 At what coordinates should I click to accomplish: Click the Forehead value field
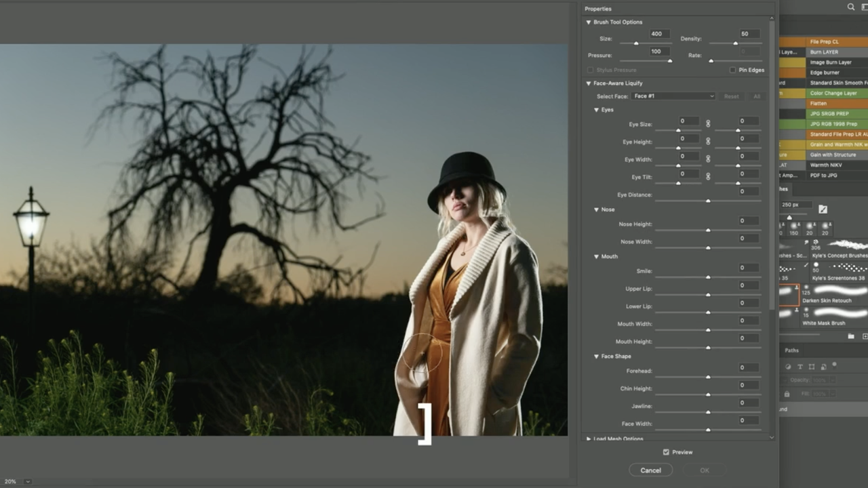tap(748, 367)
